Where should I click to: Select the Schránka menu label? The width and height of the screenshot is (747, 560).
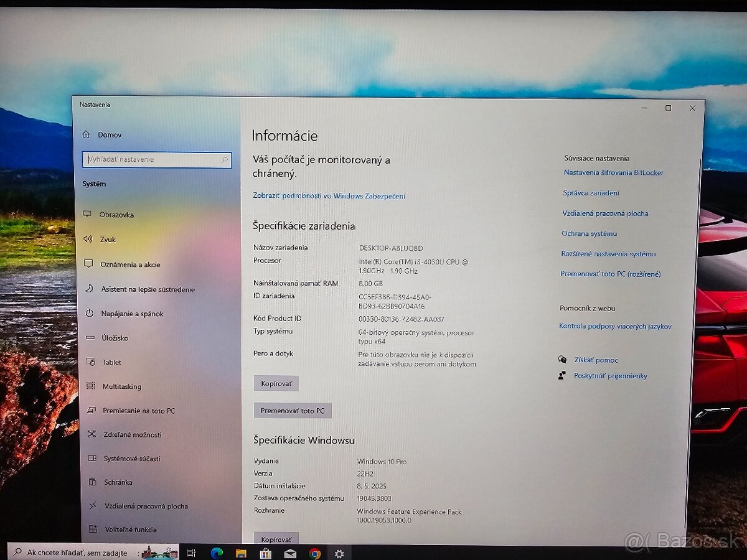coord(118,482)
